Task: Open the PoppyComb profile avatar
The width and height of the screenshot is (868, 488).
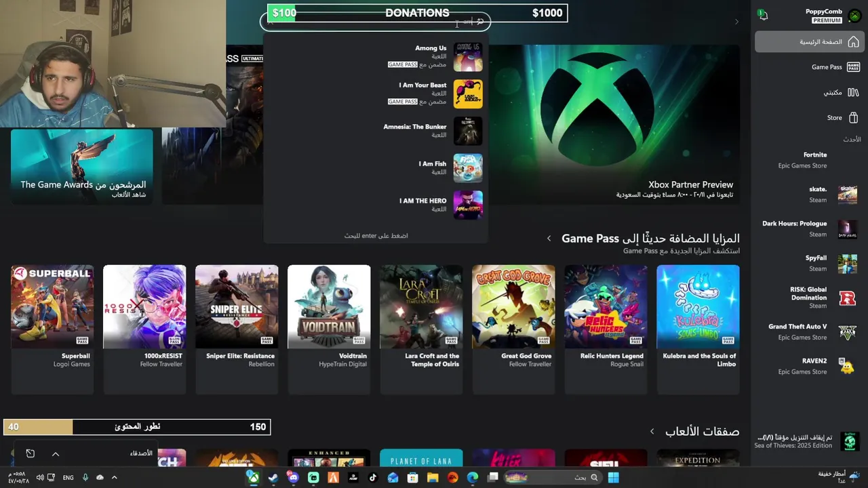Action: 854,16
